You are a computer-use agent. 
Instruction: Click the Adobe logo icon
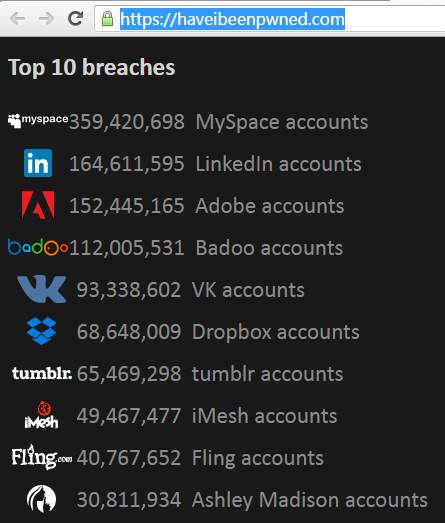38,205
